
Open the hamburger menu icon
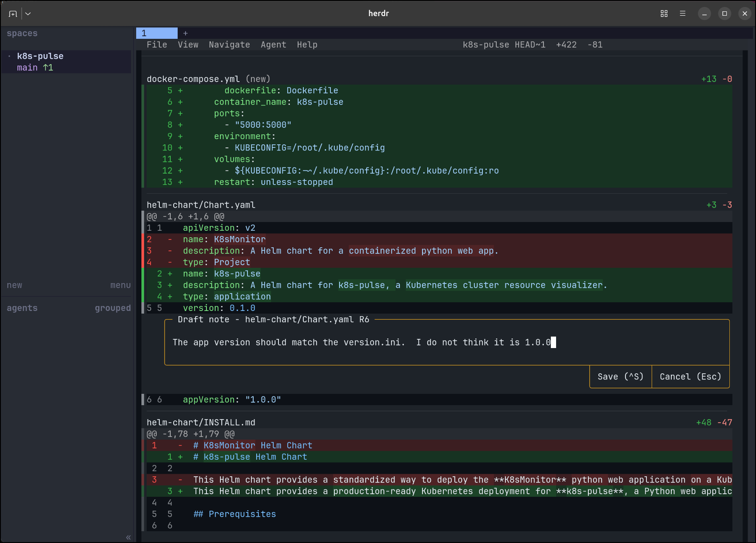(x=683, y=14)
